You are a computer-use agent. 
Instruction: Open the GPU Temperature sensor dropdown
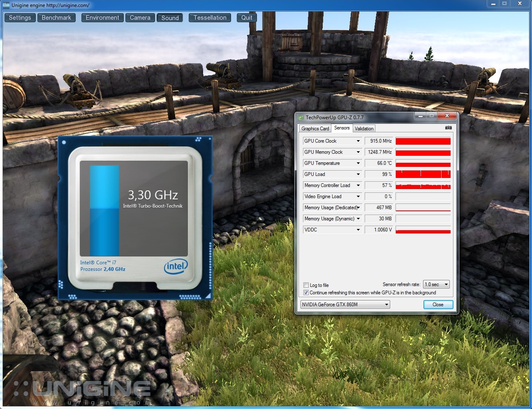(358, 163)
